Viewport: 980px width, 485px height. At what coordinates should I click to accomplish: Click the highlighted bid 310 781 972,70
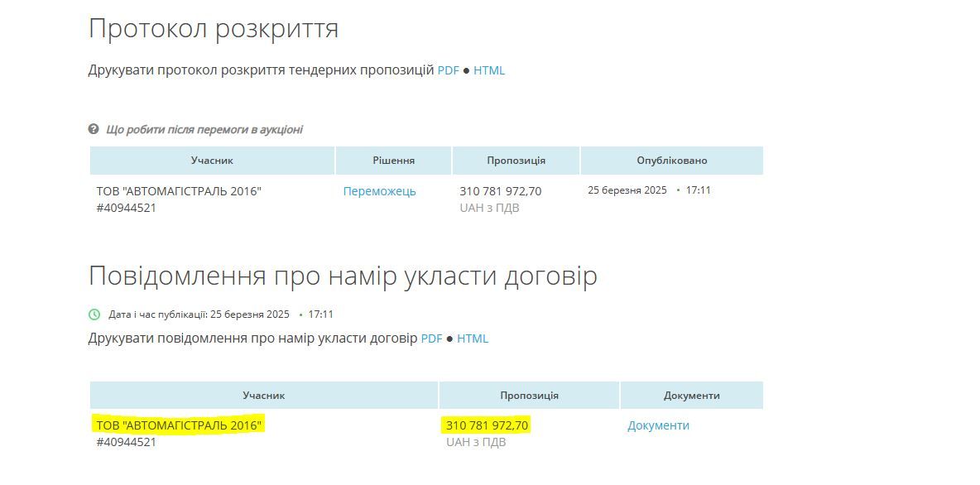(487, 424)
